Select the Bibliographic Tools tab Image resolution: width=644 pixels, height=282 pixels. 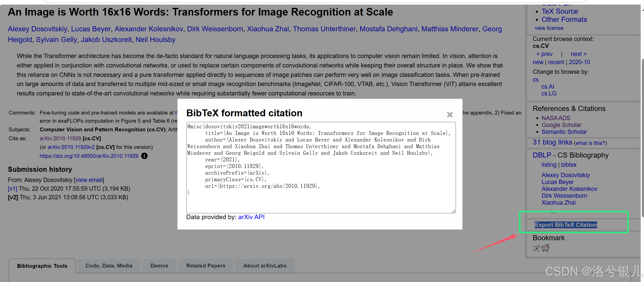pyautogui.click(x=42, y=266)
